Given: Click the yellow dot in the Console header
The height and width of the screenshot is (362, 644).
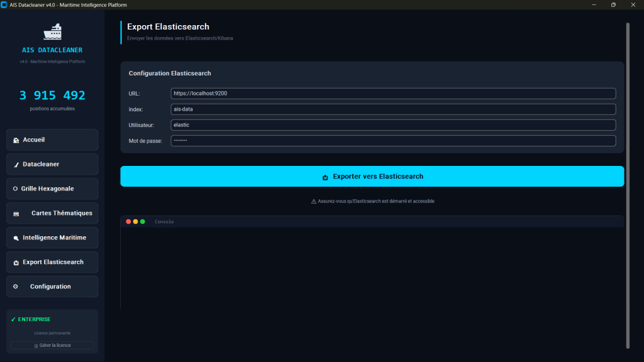Looking at the screenshot, I should tap(136, 221).
